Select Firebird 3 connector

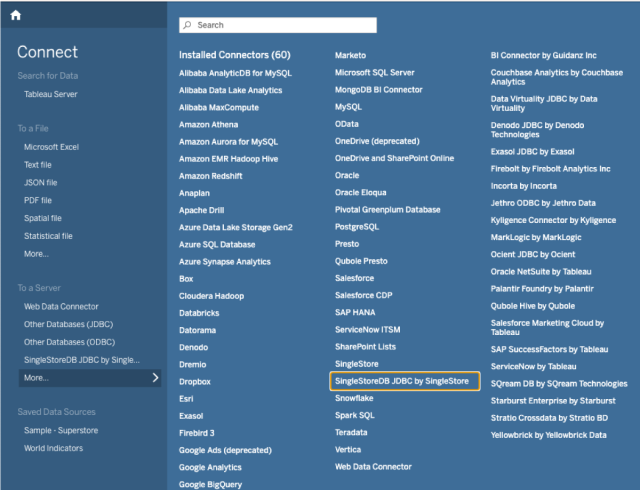pyautogui.click(x=197, y=434)
